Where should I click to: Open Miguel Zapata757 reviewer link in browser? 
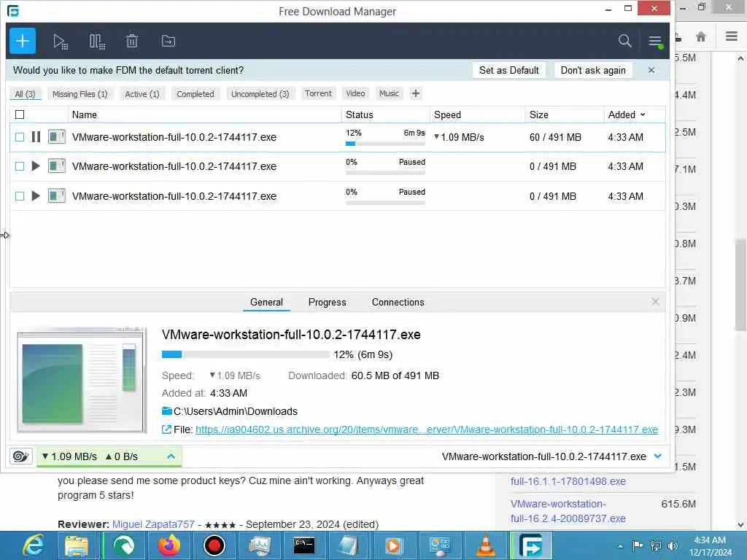153,524
